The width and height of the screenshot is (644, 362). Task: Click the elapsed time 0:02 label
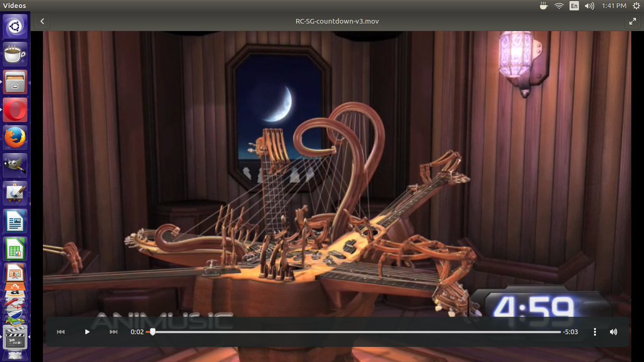click(137, 332)
